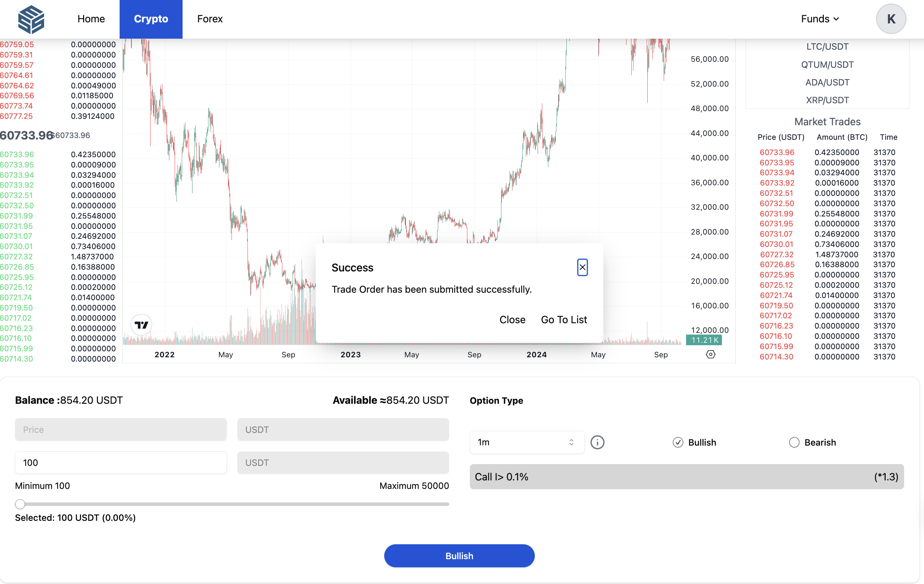Switch to the Forex tab

[x=210, y=19]
